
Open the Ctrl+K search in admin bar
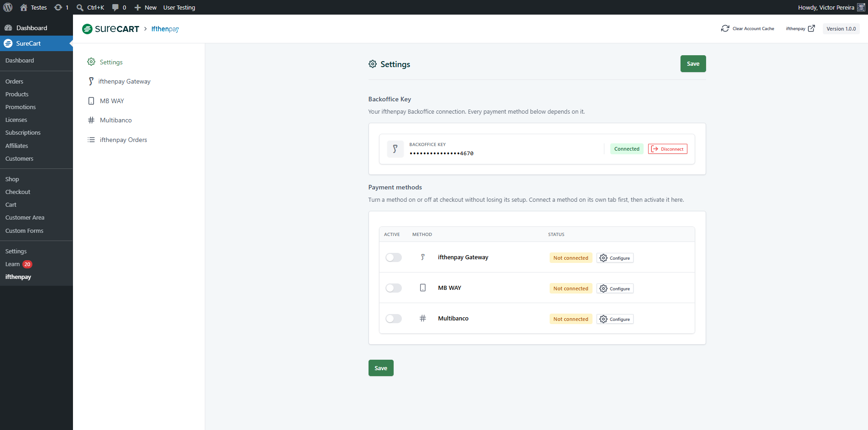[90, 7]
